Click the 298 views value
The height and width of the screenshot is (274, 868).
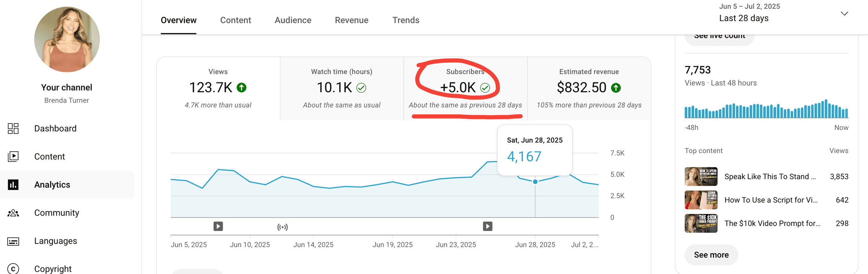(x=842, y=224)
